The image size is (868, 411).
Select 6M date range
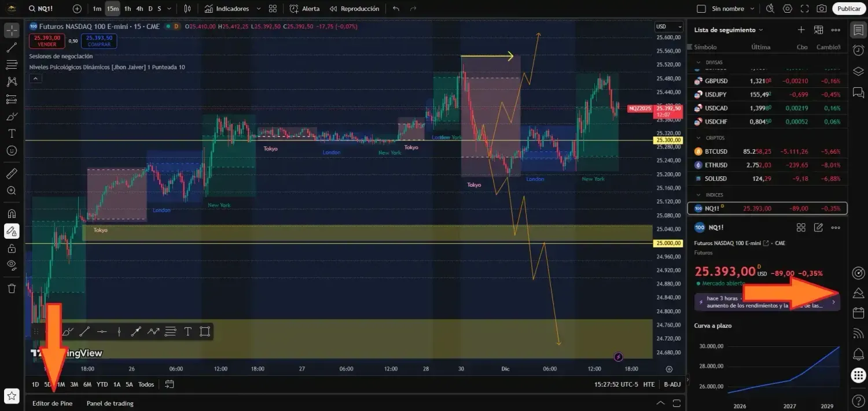(87, 384)
